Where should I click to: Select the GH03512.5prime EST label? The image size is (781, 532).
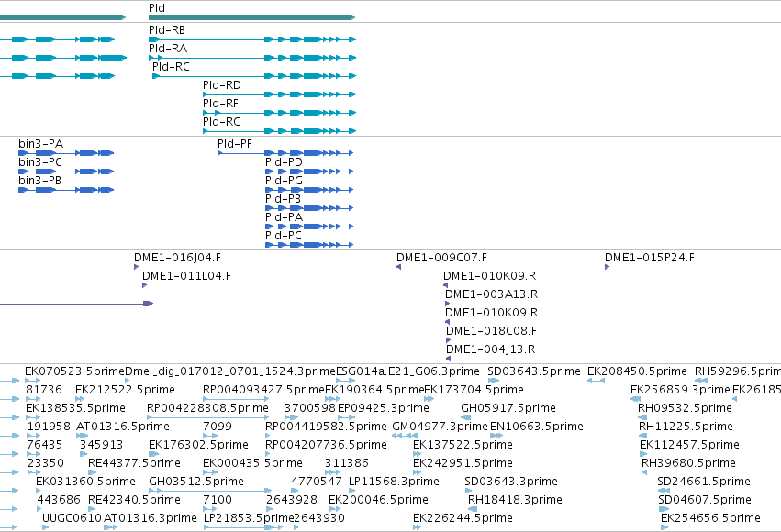click(196, 482)
